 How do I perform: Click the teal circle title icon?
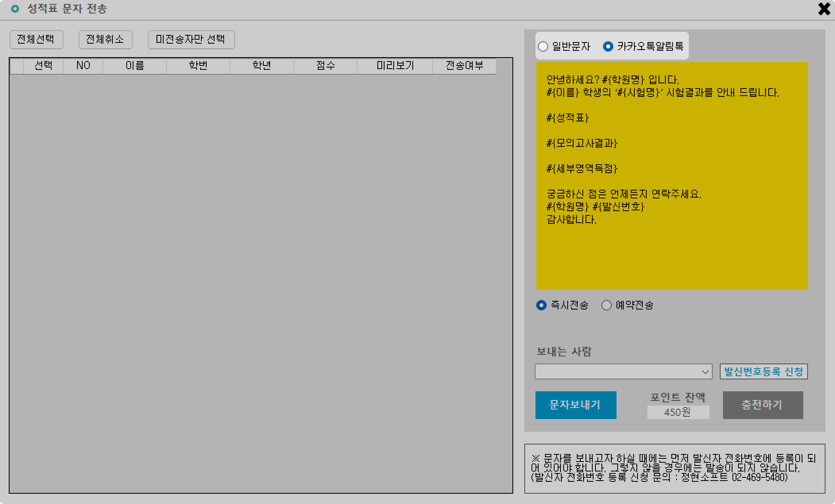click(15, 9)
